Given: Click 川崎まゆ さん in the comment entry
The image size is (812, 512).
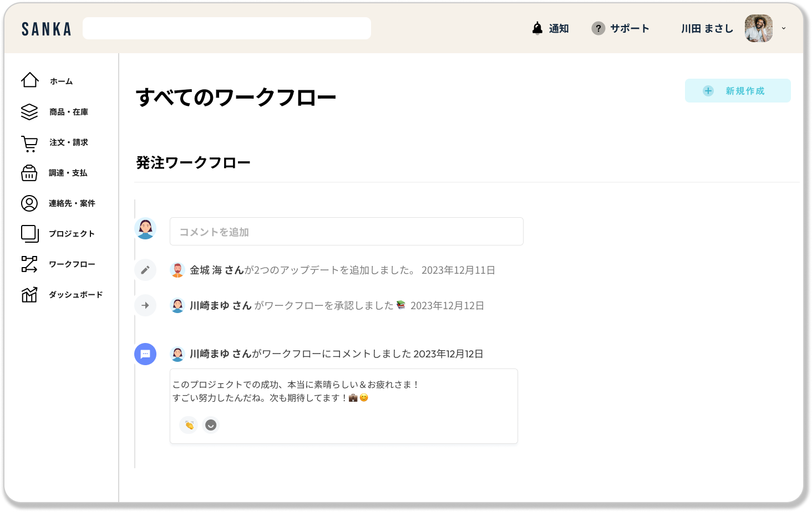Looking at the screenshot, I should [221, 354].
